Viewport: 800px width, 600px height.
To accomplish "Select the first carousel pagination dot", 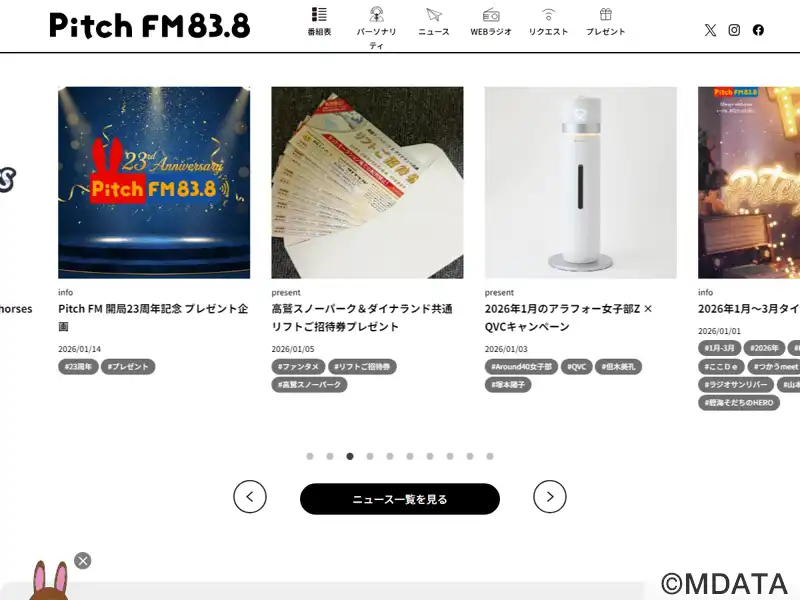I will tap(310, 456).
